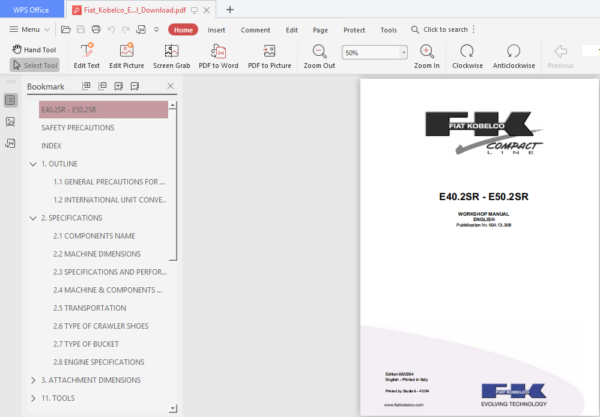Open 1.2 INTERNATIONAL UNIT CONVE.. bookmark
This screenshot has height=417, width=600.
109,200
